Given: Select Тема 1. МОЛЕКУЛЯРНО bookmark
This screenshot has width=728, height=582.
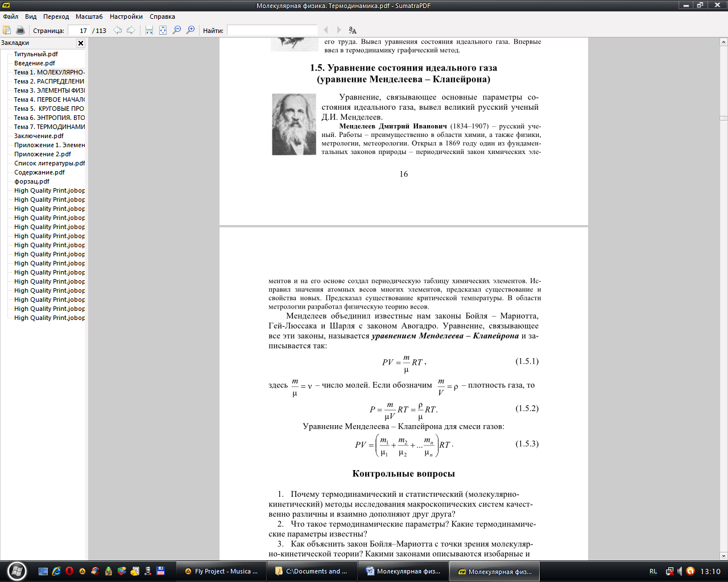Looking at the screenshot, I should click(49, 72).
